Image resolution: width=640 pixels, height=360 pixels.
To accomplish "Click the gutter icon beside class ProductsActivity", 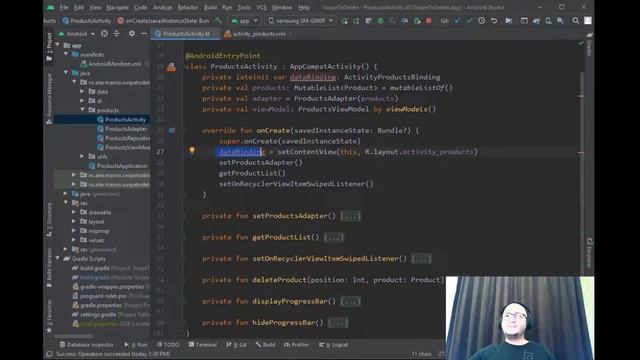I will (171, 67).
